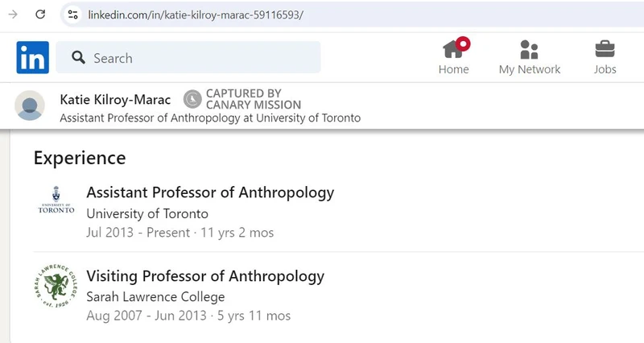Click University of Toronto under Experience
Screen dimensions: 644x343
[147, 213]
